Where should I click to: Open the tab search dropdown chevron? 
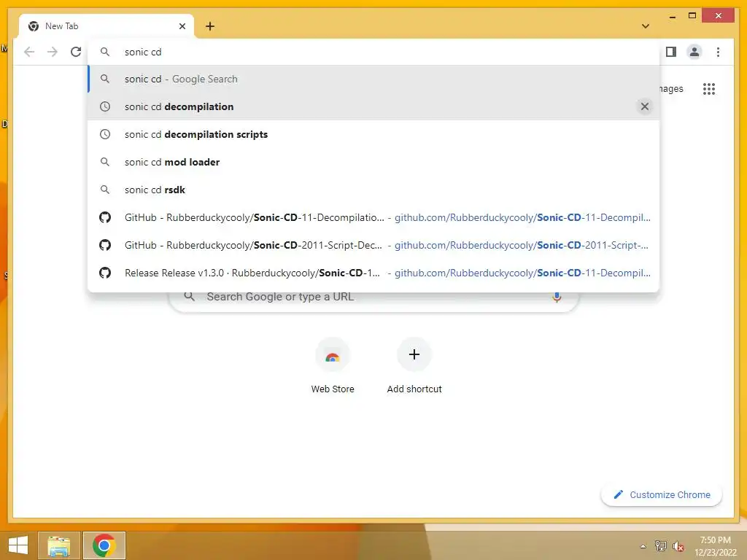pos(646,26)
